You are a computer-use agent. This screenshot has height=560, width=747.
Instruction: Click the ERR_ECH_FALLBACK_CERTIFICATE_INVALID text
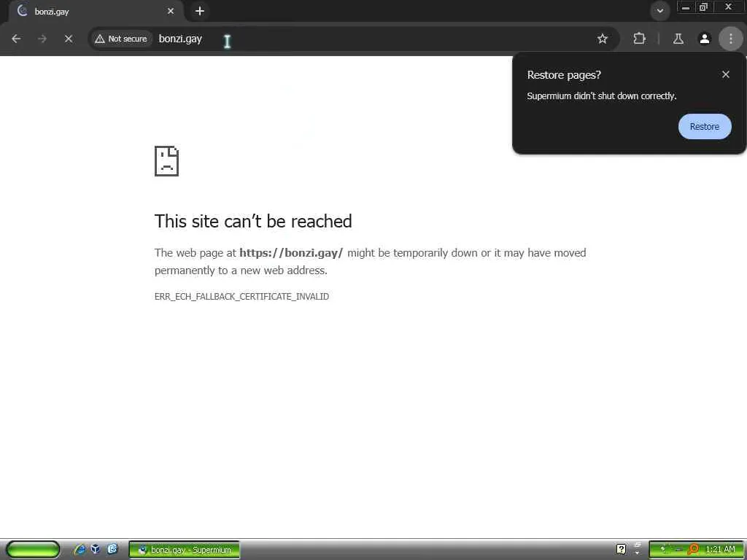click(241, 296)
